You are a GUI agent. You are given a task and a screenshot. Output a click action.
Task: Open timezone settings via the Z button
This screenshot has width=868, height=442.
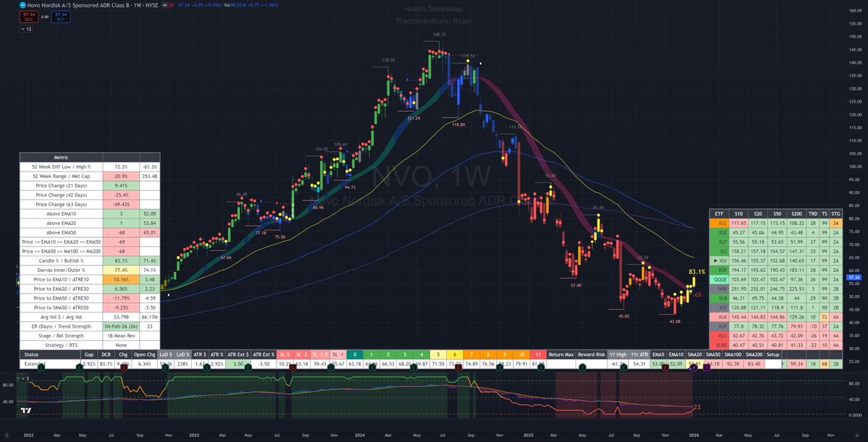7,435
